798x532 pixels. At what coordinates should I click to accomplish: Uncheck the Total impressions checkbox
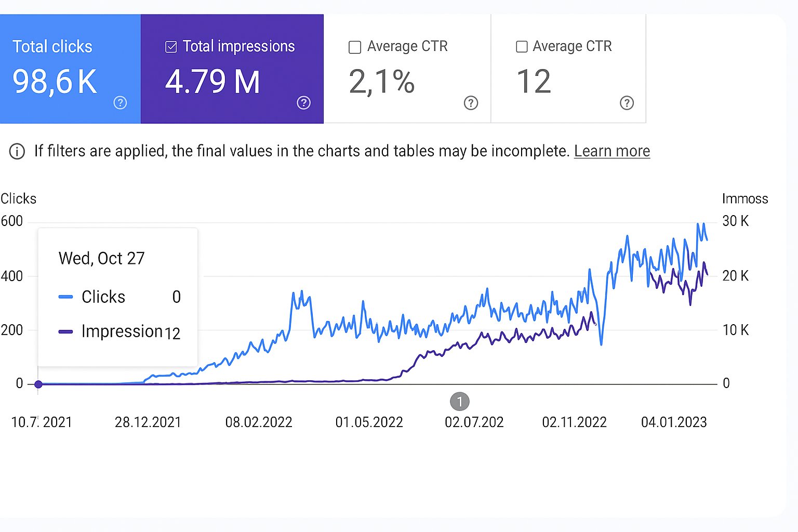tap(171, 47)
